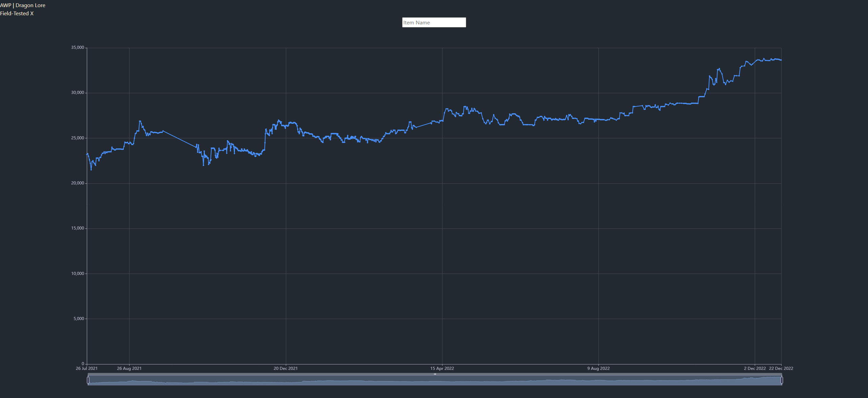Click the Item Name search field
The height and width of the screenshot is (398, 868).
pos(434,22)
